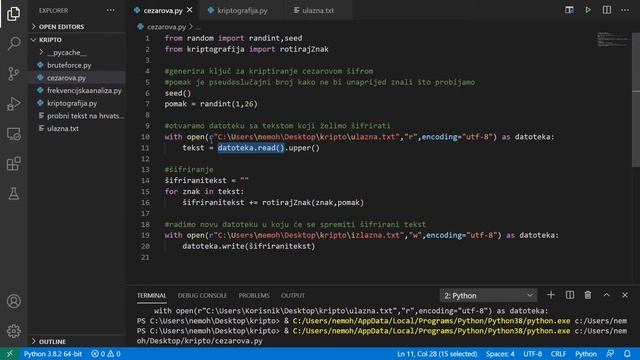Split the editor to the right
This screenshot has width=640, height=360.
[x=607, y=10]
